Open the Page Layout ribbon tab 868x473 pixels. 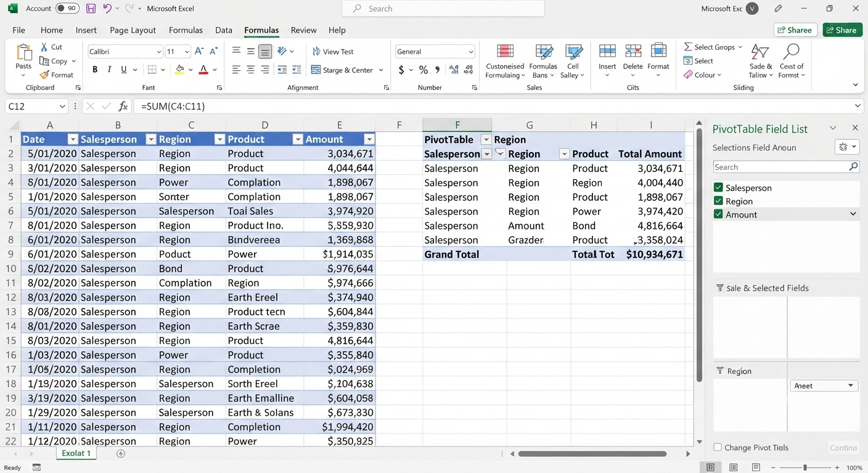point(133,30)
